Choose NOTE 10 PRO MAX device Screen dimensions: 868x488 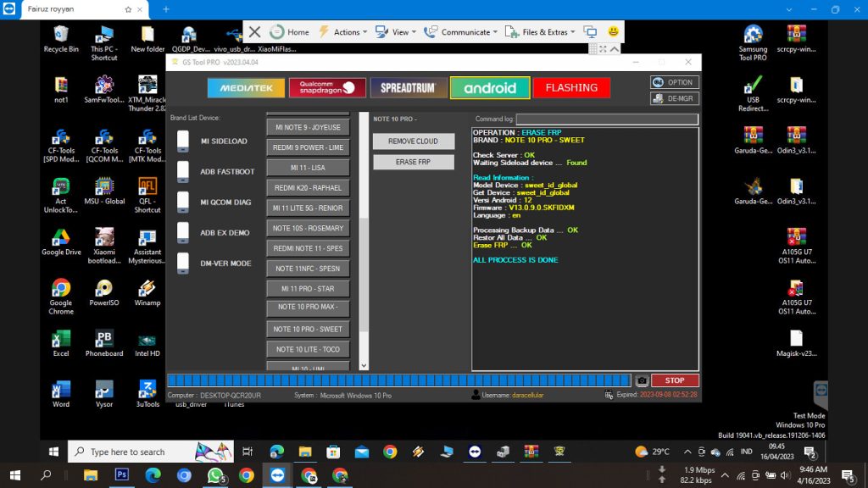pyautogui.click(x=308, y=308)
